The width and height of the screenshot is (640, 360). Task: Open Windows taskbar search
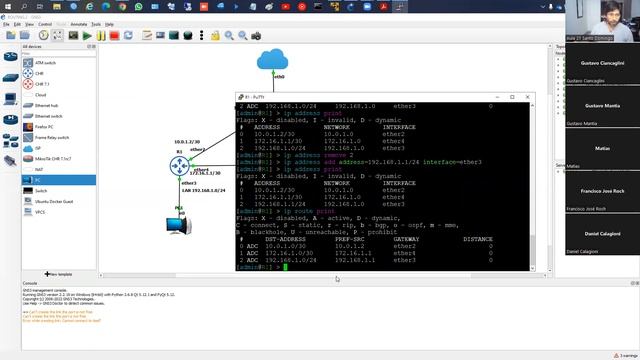(24, 7)
